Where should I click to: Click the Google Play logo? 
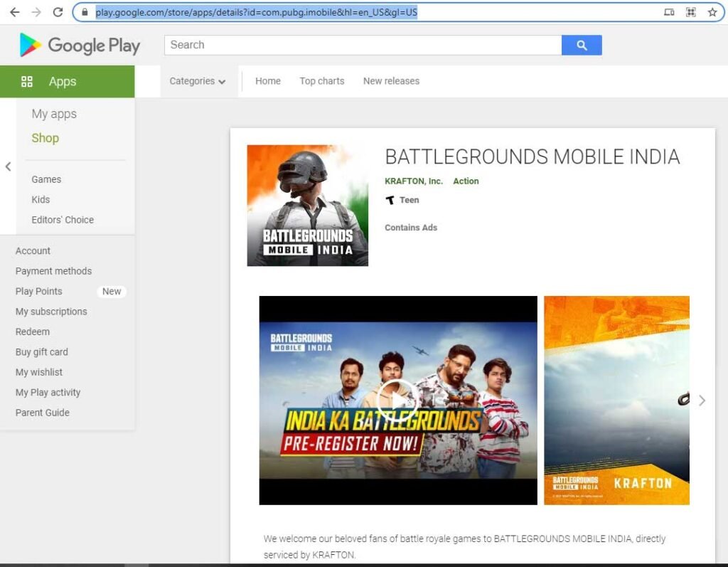point(80,45)
